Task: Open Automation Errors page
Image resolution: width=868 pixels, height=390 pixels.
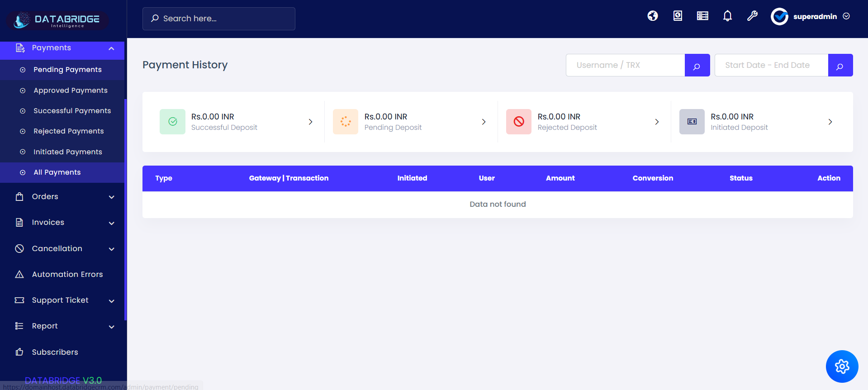Action: [x=62, y=274]
